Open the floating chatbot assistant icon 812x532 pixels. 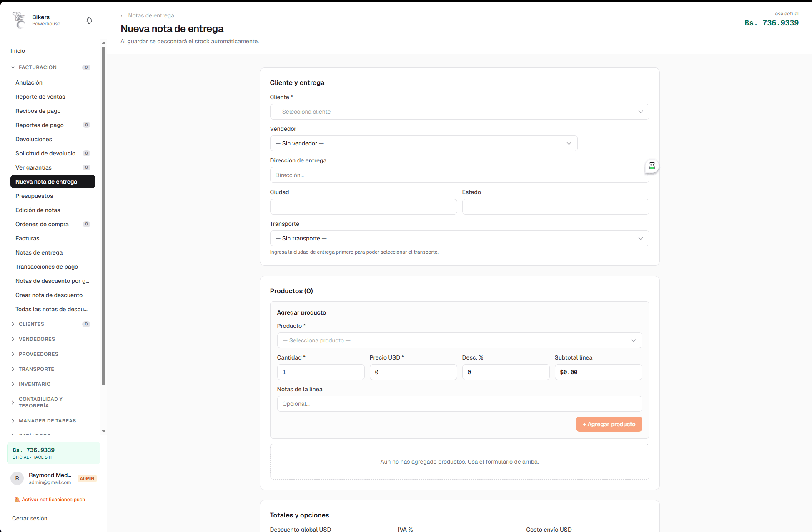tap(652, 166)
